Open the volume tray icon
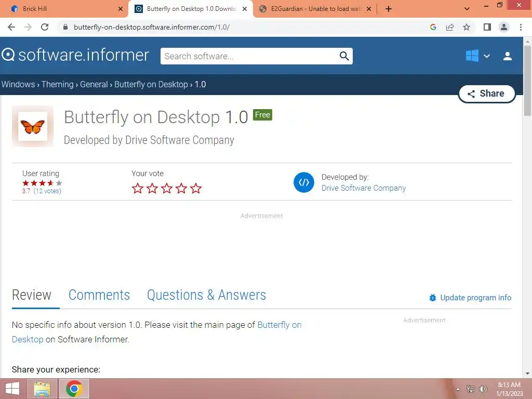Screen dimensions: 532x399 point(483,389)
